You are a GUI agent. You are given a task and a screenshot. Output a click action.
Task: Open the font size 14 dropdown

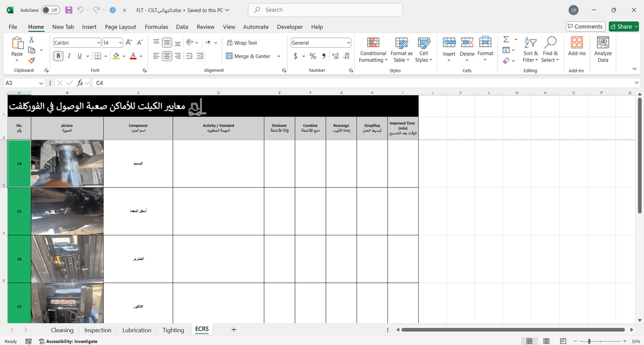click(120, 43)
